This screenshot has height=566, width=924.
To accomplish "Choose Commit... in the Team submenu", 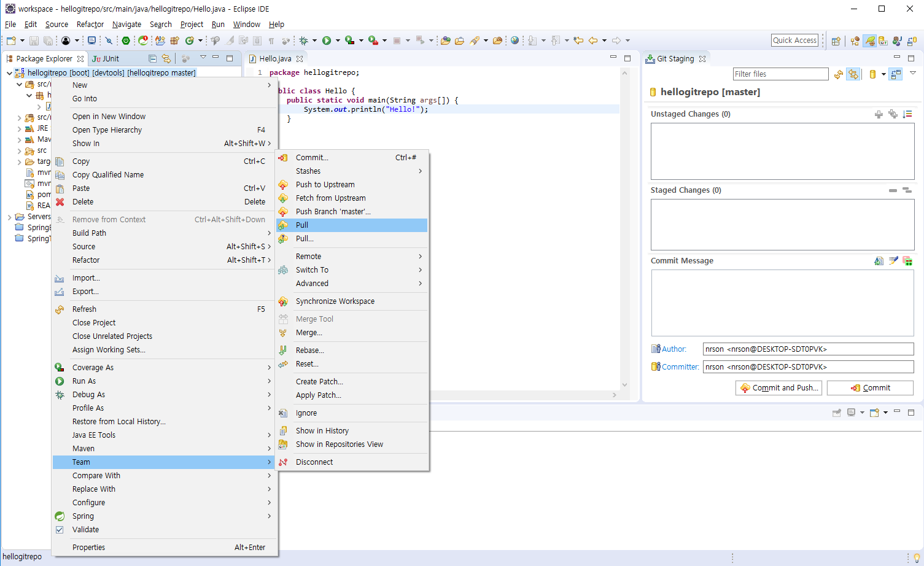I will pyautogui.click(x=352, y=158).
